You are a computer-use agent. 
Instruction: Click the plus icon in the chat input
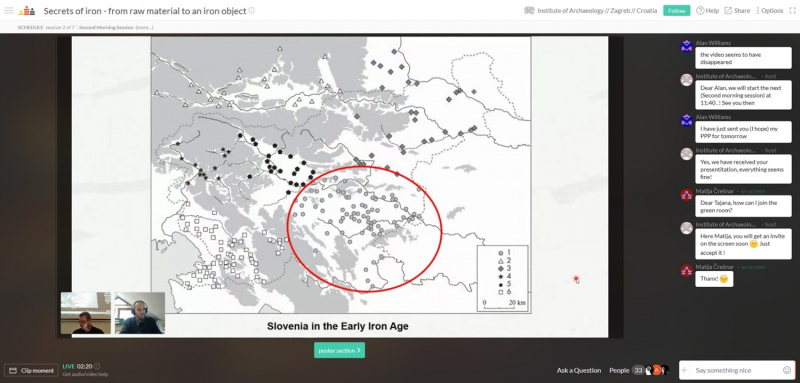click(685, 370)
